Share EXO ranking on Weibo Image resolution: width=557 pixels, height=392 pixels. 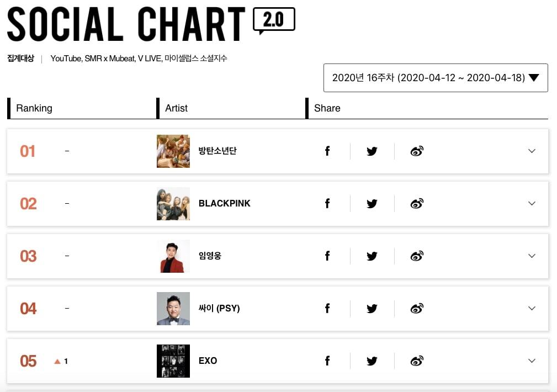[417, 361]
